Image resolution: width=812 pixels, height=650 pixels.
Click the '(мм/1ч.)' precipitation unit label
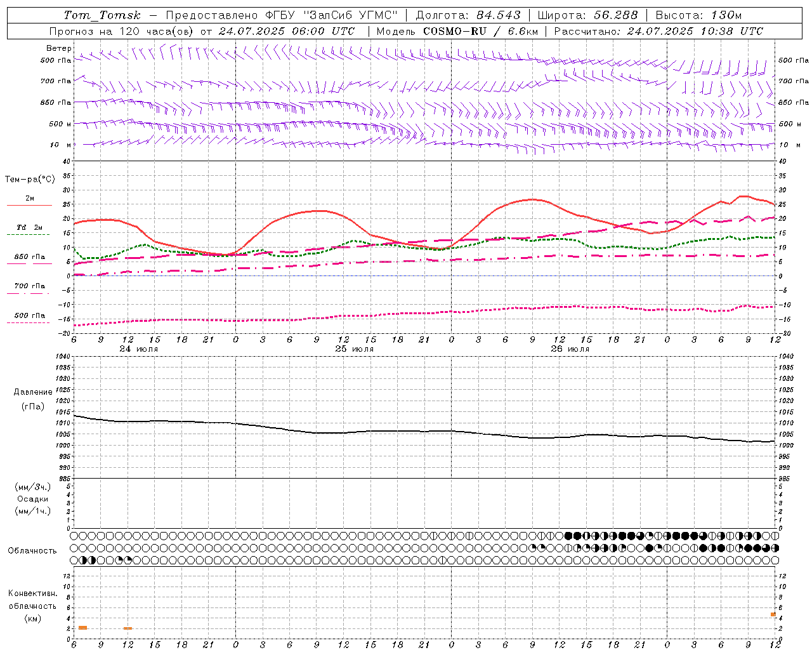point(33,511)
